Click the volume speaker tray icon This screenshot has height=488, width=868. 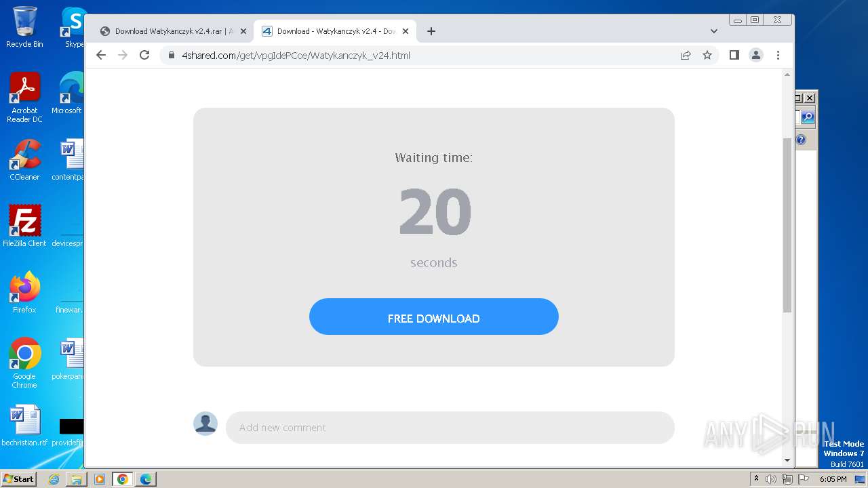771,479
